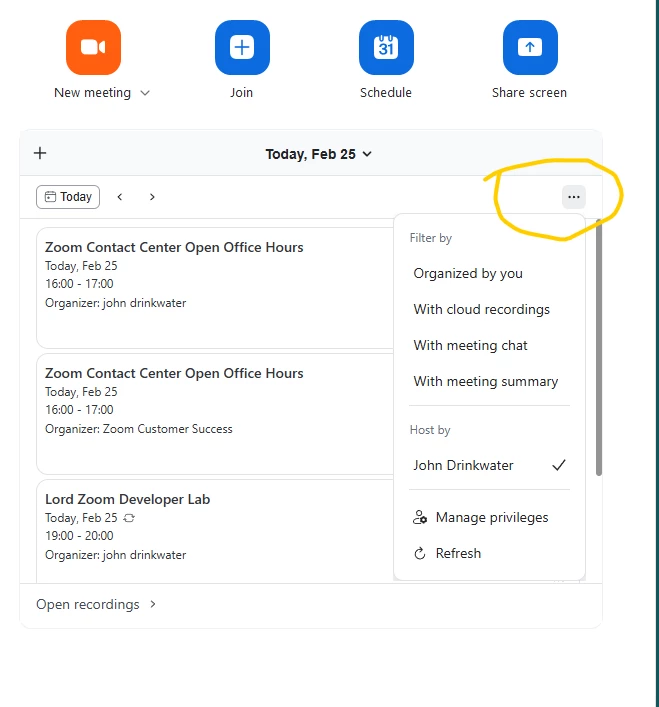659x707 pixels.
Task: Click the Schedule label
Action: click(386, 92)
